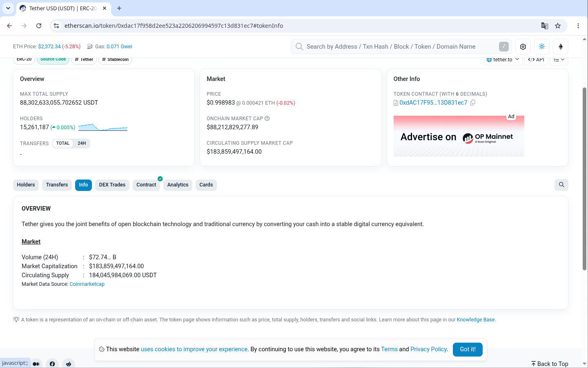Show the Analytics tab
The height and width of the screenshot is (368, 588).
click(x=178, y=185)
